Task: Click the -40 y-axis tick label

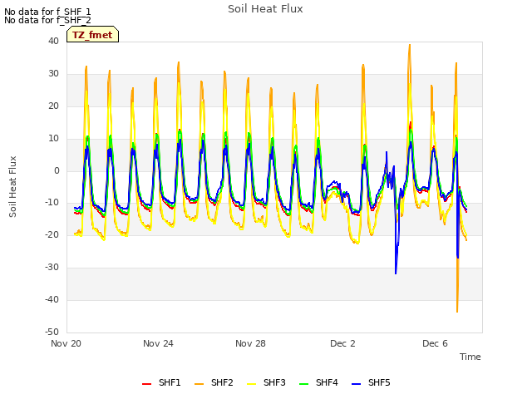Action: 52,299
